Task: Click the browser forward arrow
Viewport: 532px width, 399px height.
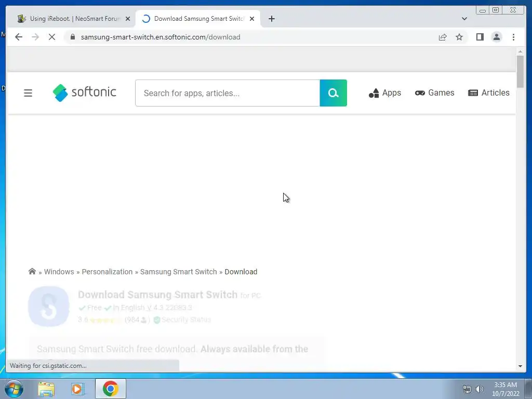Action: click(x=35, y=37)
